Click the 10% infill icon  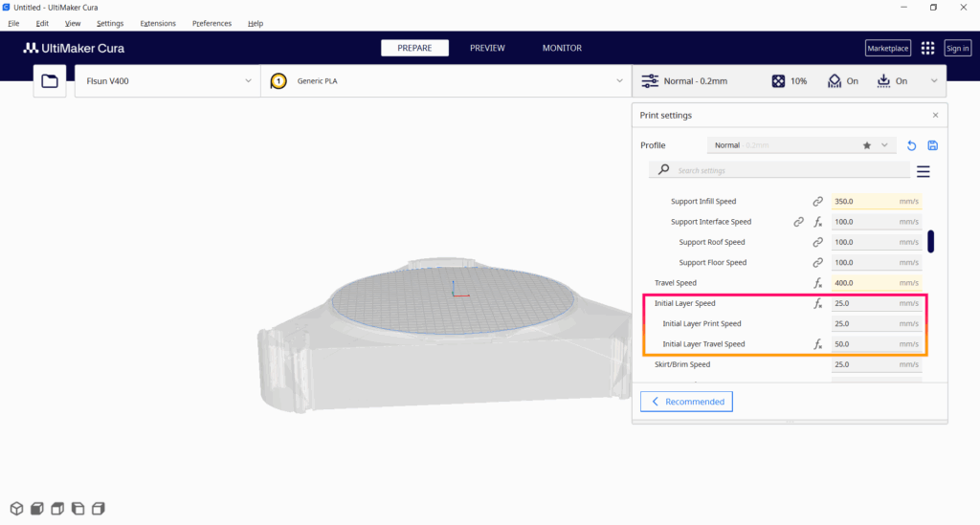coord(778,81)
